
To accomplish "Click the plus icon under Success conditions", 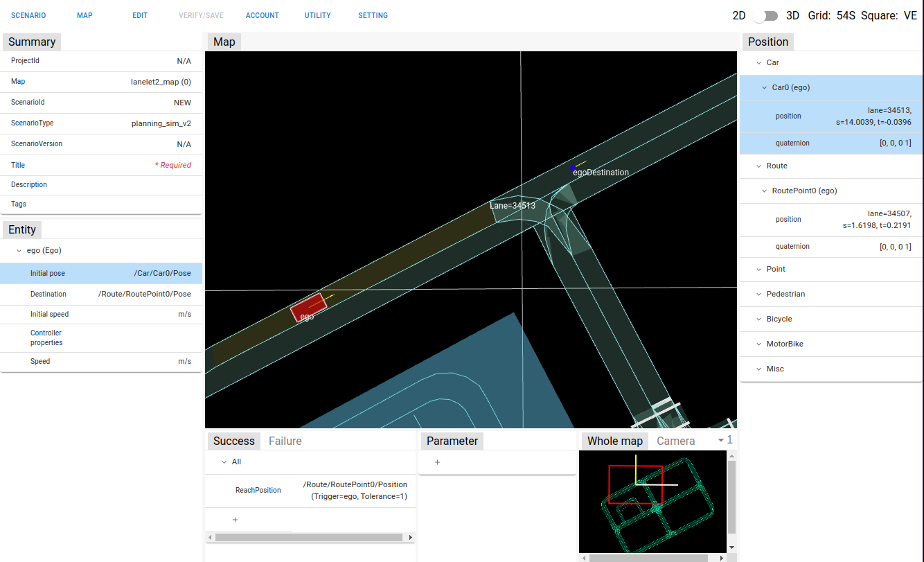I will [x=235, y=520].
